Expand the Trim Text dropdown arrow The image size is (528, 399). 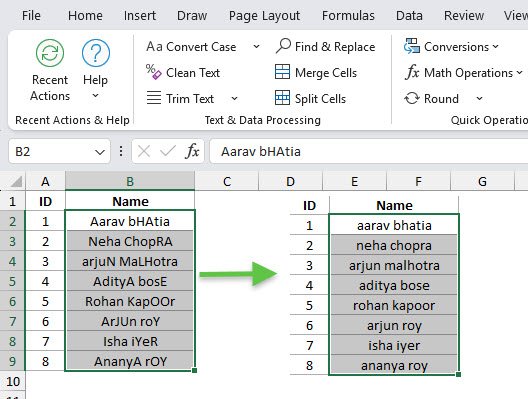[x=234, y=99]
